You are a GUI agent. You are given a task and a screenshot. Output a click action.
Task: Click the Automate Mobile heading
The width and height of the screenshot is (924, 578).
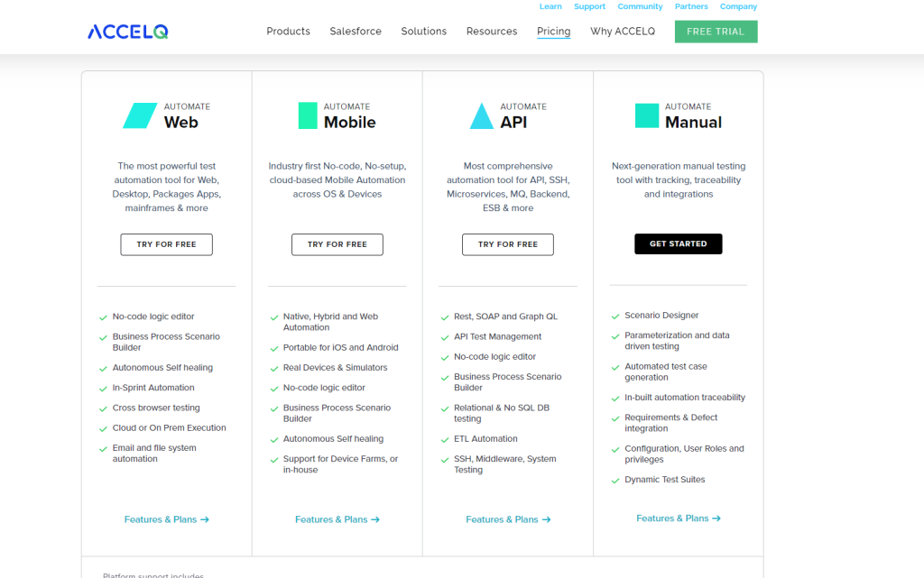click(x=349, y=115)
